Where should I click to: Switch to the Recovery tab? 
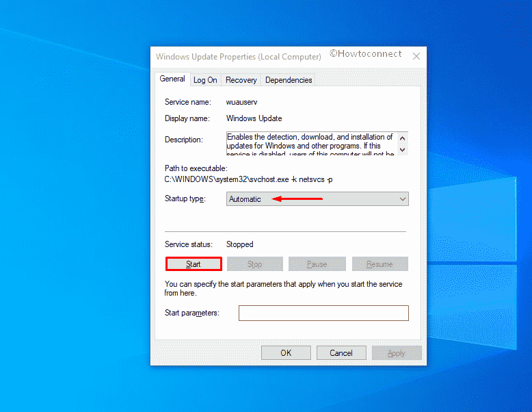pyautogui.click(x=241, y=80)
